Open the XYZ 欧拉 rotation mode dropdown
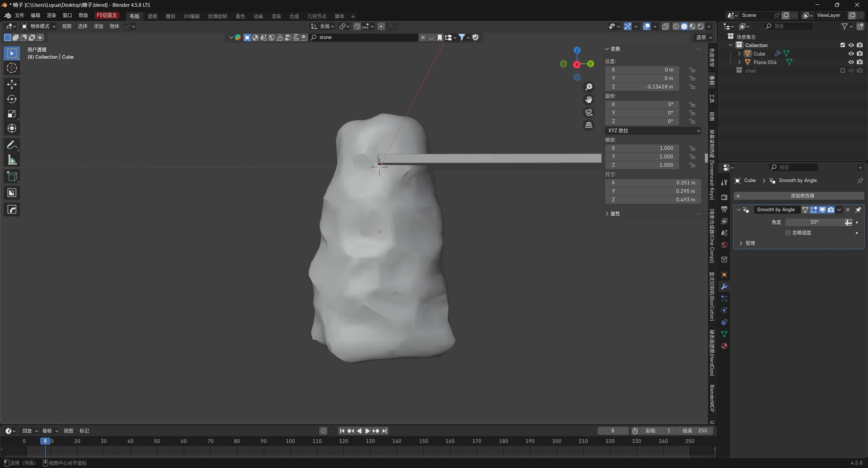This screenshot has height=468, width=868. coord(653,131)
